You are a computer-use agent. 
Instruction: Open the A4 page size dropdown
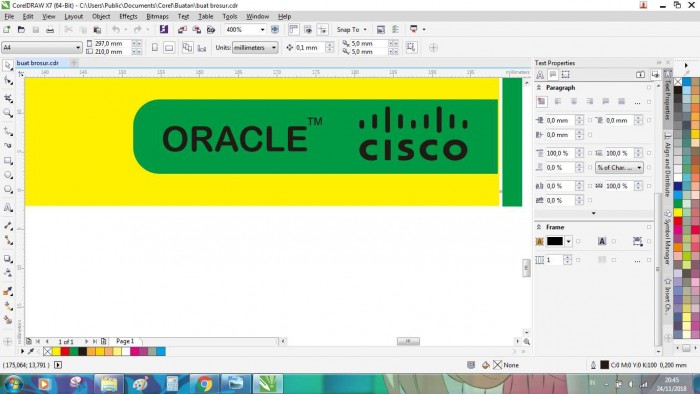coord(78,47)
